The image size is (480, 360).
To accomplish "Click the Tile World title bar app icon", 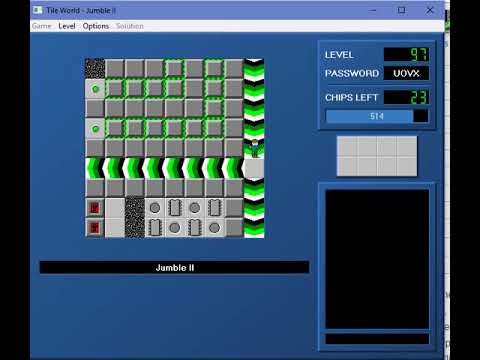I will click(38, 10).
